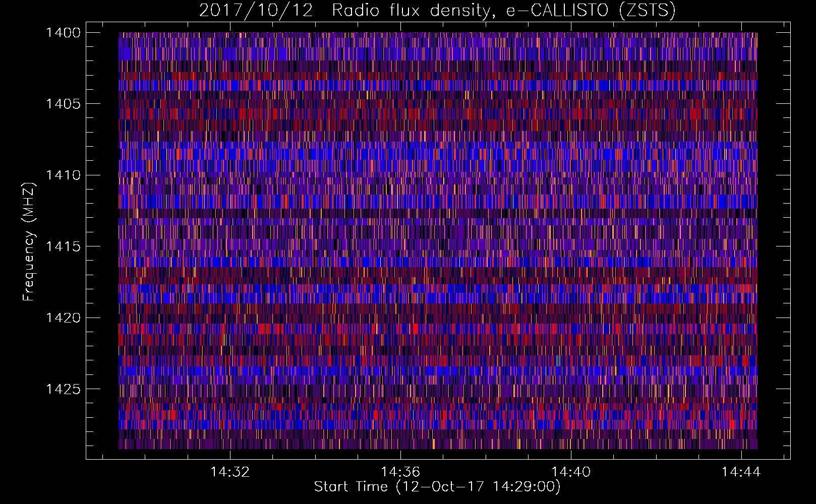Click the plot title 'Radio flux density, e-CALLISTO (ZSTS)'
Viewport: 816px width, 504px height.
(503, 11)
